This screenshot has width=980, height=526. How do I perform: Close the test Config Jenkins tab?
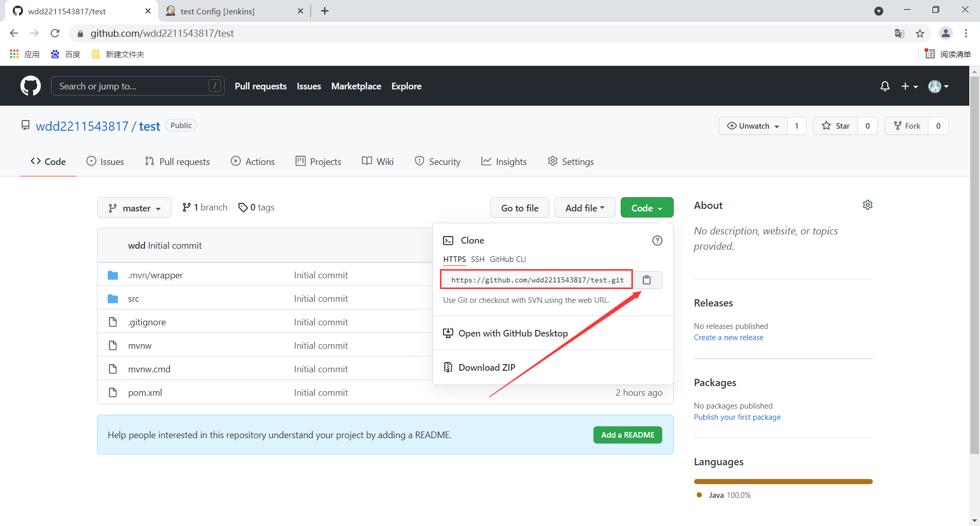(300, 11)
